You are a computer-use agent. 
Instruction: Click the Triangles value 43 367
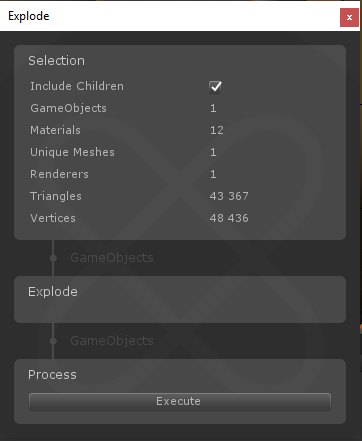click(229, 196)
